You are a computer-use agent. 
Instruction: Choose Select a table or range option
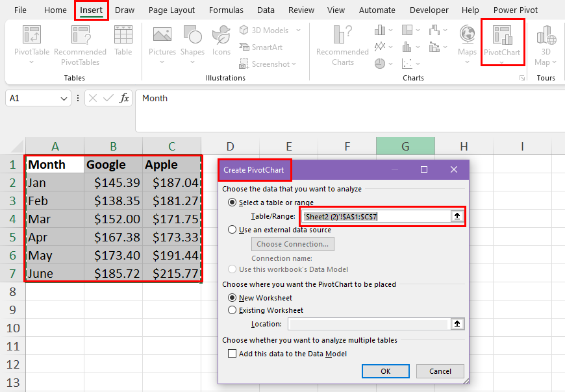pyautogui.click(x=232, y=202)
